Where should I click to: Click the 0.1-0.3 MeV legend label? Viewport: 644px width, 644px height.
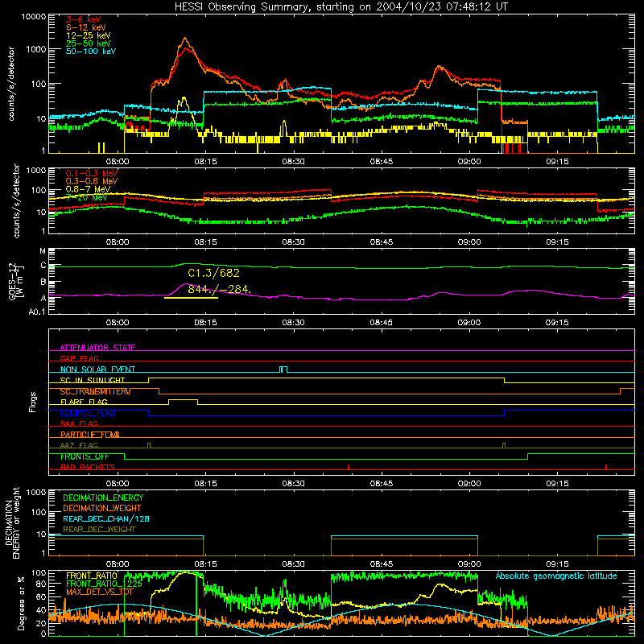coord(92,173)
